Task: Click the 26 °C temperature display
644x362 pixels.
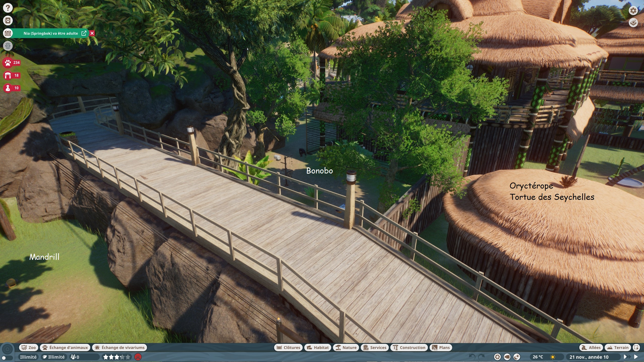Action: (538, 357)
